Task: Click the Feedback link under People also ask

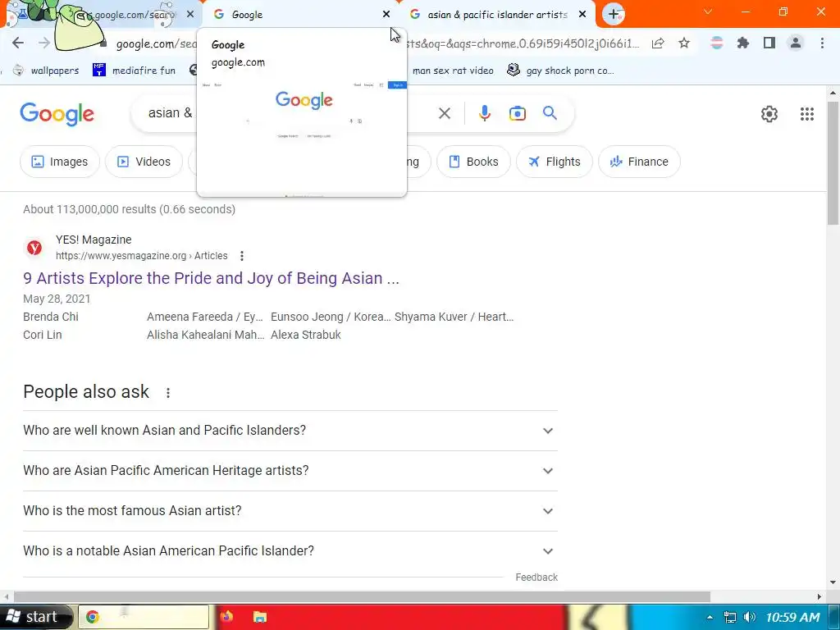Action: (536, 577)
